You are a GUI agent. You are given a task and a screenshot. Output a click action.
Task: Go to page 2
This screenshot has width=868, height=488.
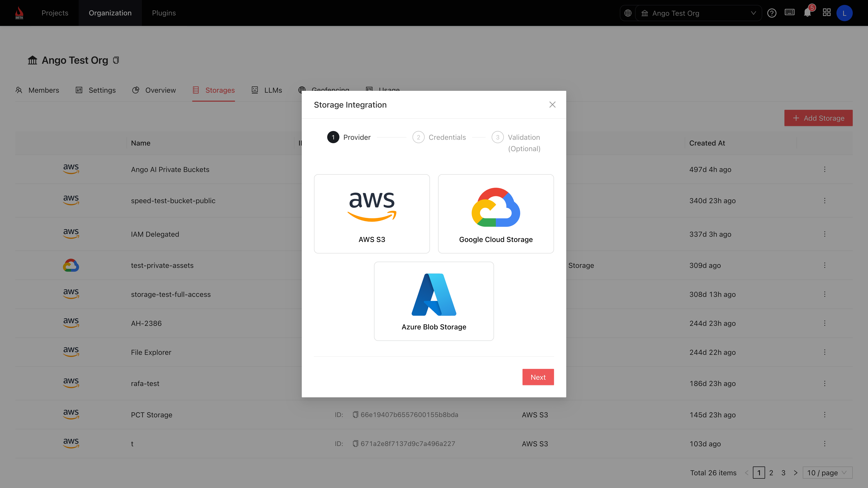771,473
